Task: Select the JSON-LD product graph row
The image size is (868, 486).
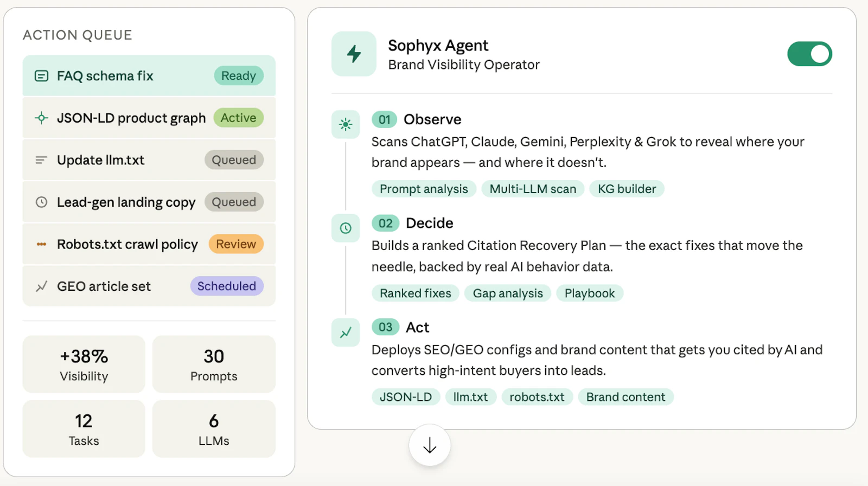Action: coord(149,118)
